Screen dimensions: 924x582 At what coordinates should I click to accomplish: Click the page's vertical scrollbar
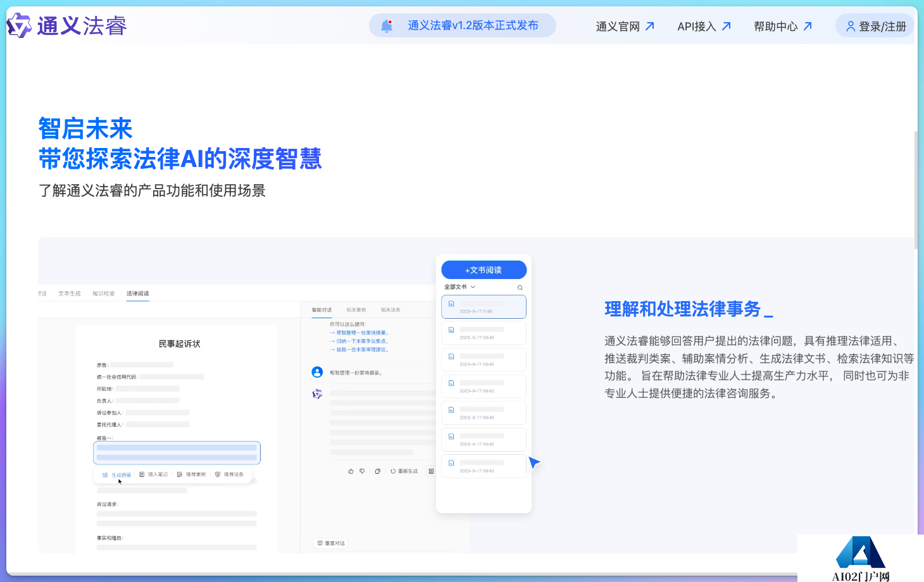[916, 190]
